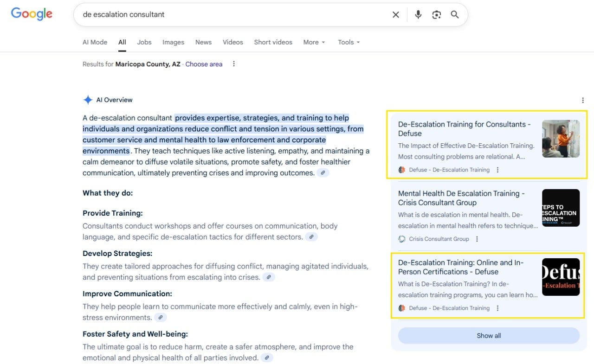594x364 pixels.
Task: Expand the Tools dropdown
Action: [349, 42]
